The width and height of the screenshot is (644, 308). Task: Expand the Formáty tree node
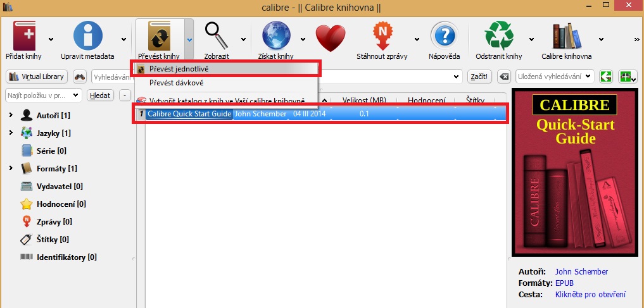tap(11, 168)
